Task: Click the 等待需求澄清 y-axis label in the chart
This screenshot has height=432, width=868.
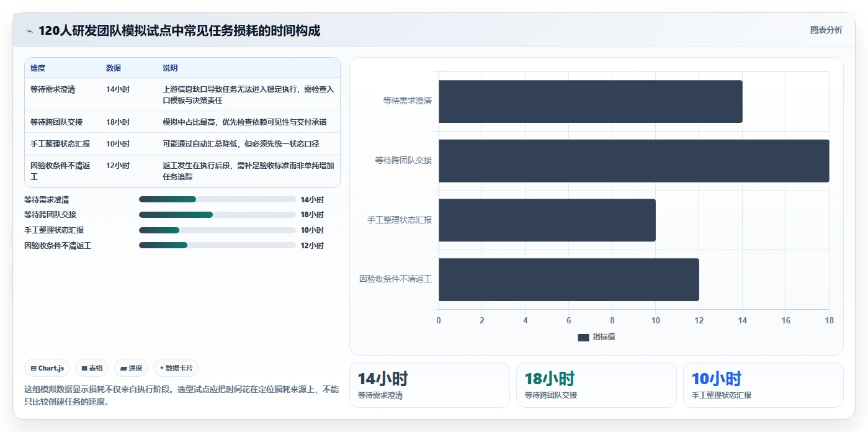Action: click(x=408, y=101)
